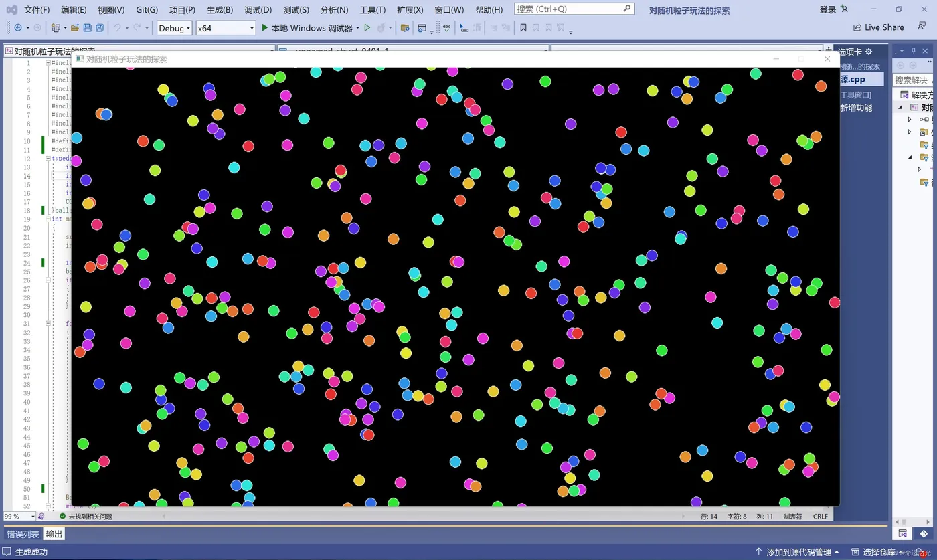Click the Git changes tab icon at bottom right
Screen dimensions: 937x560
pos(924,533)
